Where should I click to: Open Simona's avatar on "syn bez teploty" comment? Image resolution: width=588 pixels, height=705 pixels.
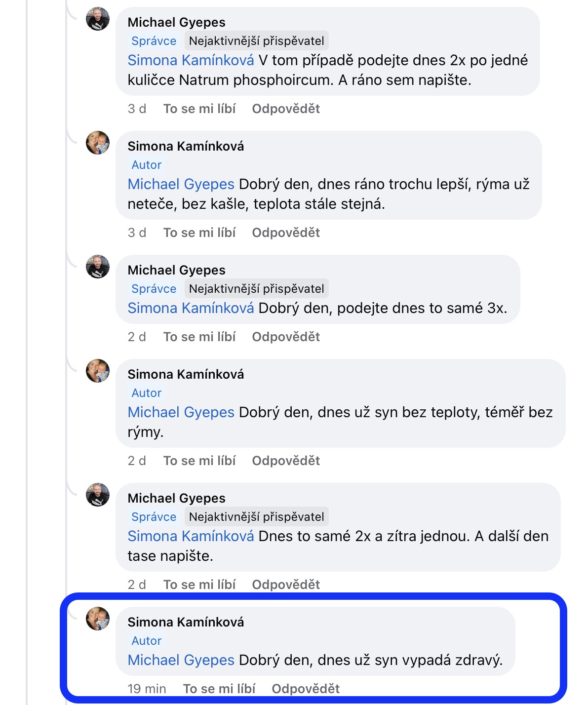(98, 371)
